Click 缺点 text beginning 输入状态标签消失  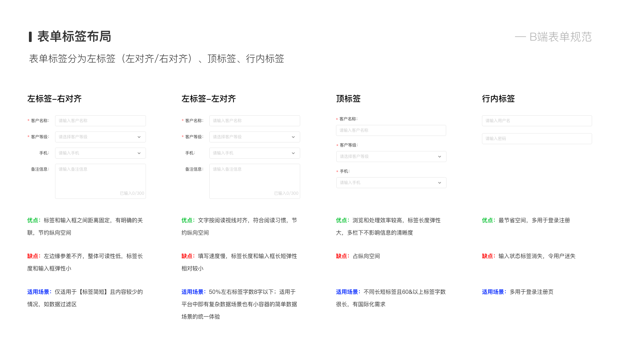529,256
